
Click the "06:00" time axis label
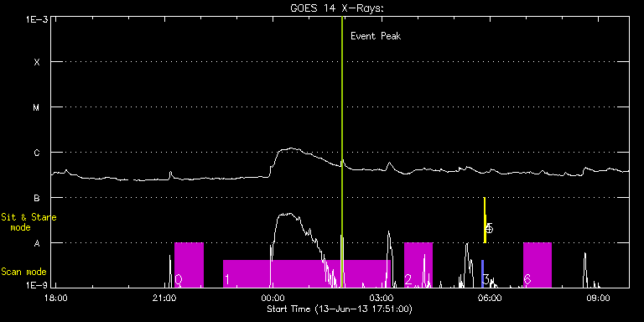(x=491, y=298)
